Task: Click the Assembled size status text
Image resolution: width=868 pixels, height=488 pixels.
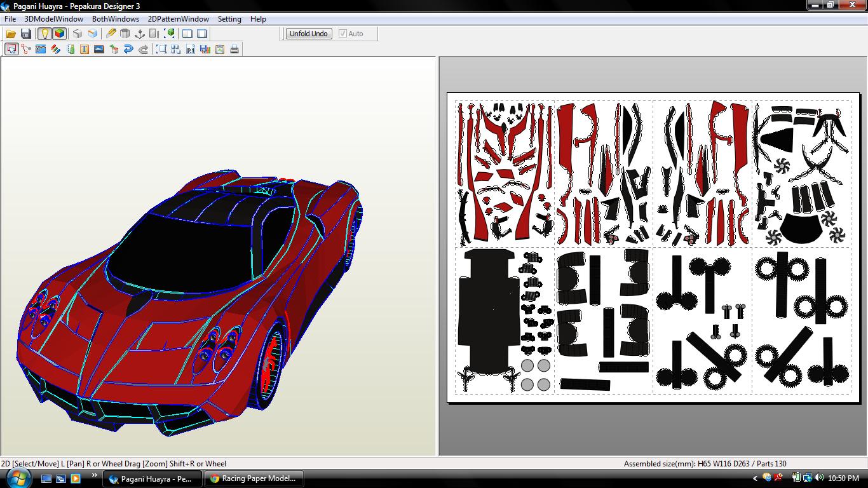Action: pyautogui.click(x=705, y=464)
